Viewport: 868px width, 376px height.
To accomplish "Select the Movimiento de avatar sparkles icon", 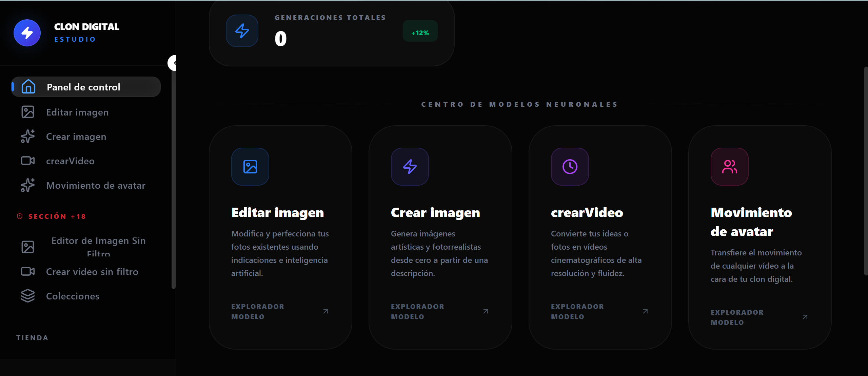I will click(28, 185).
